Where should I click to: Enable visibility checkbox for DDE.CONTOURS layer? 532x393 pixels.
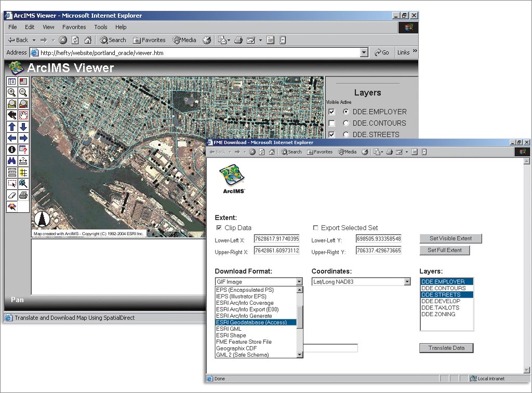[332, 123]
